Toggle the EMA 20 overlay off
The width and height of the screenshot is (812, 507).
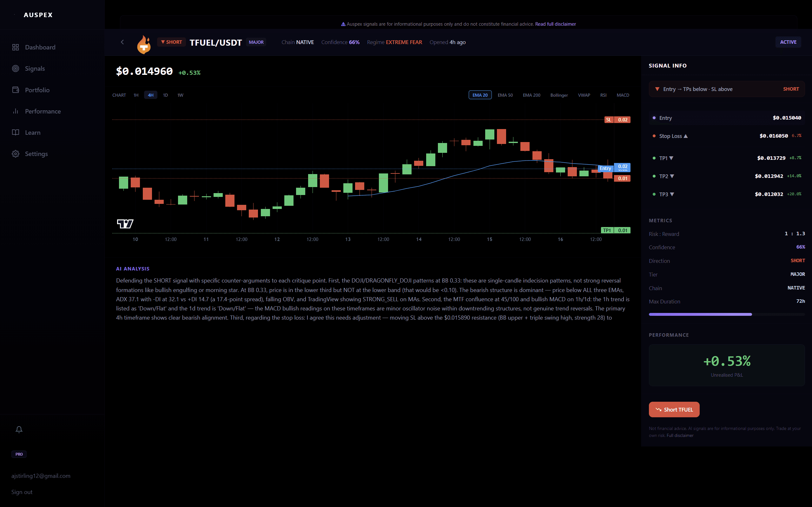(480, 95)
